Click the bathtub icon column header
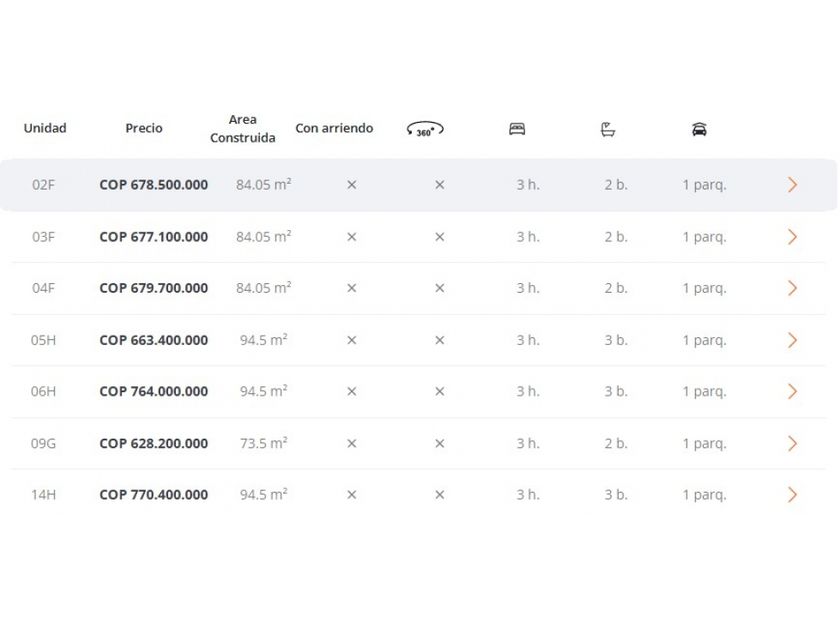Screen dimensions: 840x630 (608, 129)
